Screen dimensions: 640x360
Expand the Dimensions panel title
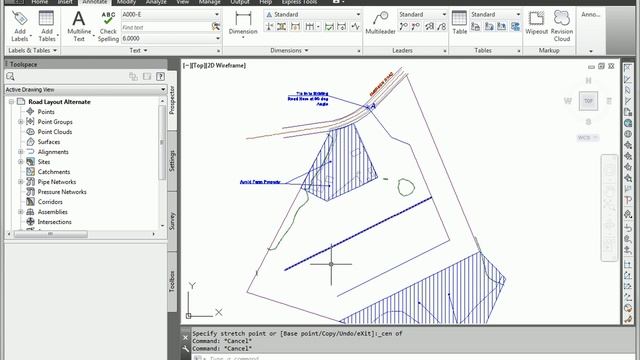289,51
